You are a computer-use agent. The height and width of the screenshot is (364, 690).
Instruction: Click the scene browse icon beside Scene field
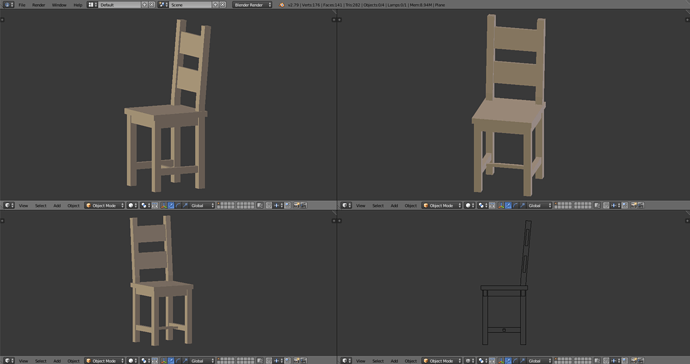click(163, 4)
